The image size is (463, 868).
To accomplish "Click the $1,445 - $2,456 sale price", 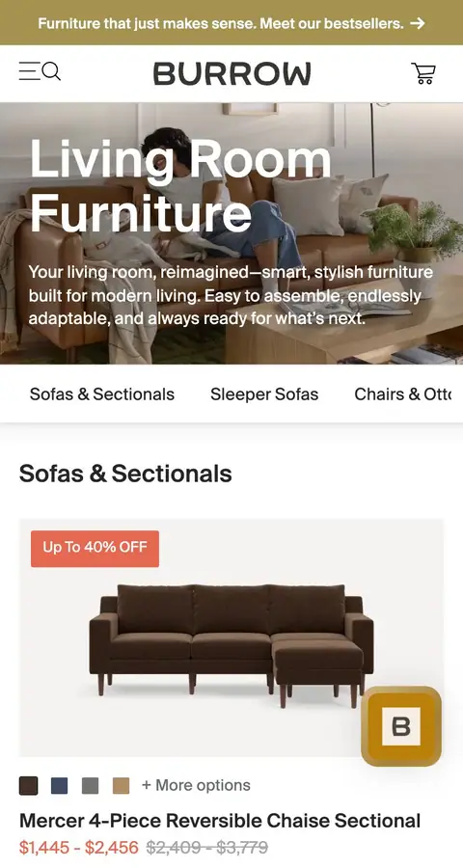I will point(79,848).
